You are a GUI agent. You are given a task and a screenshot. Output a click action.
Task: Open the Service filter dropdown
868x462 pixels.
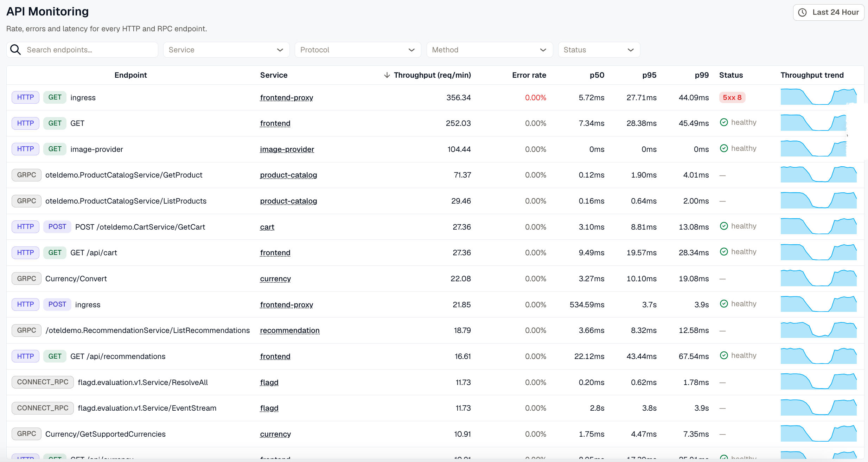tap(226, 50)
